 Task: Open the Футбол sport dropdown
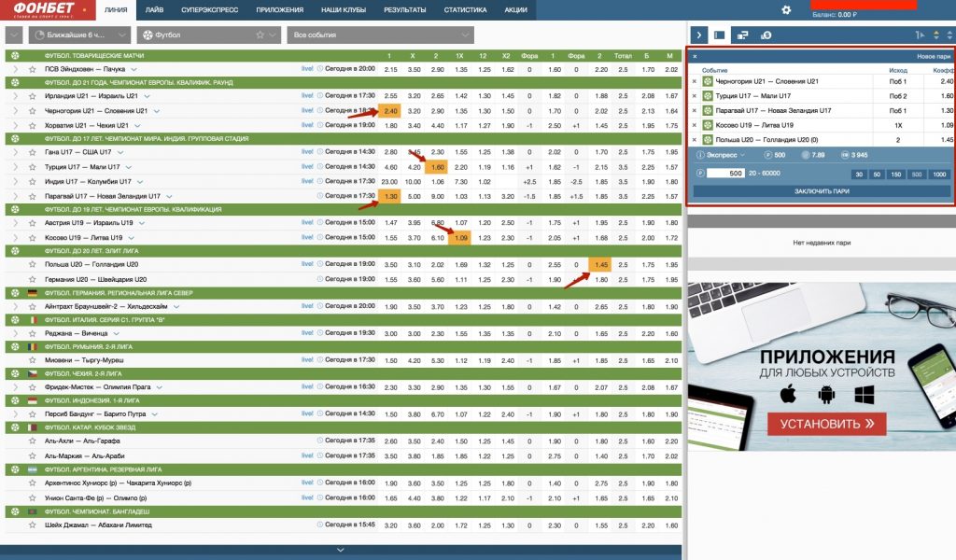(x=207, y=35)
